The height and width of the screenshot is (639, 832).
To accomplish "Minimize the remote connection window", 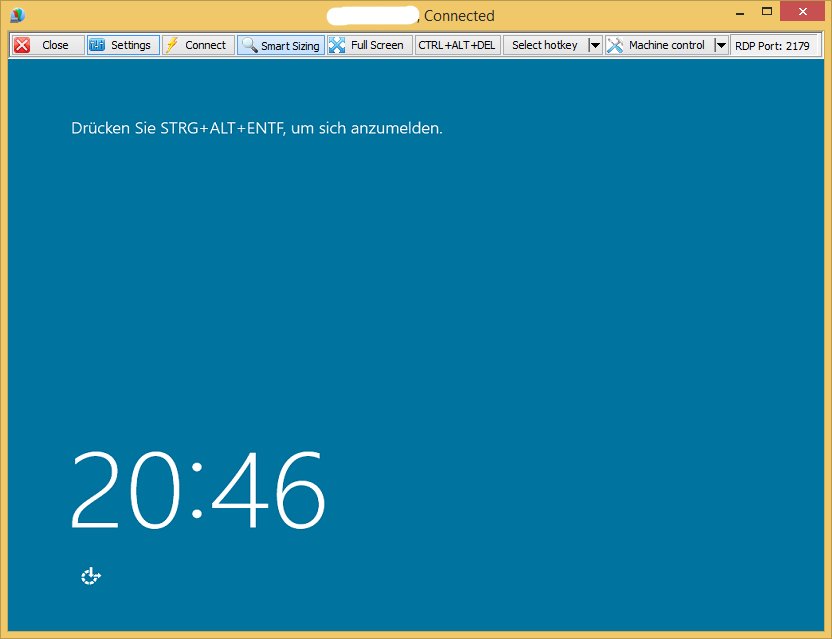I will coord(739,12).
